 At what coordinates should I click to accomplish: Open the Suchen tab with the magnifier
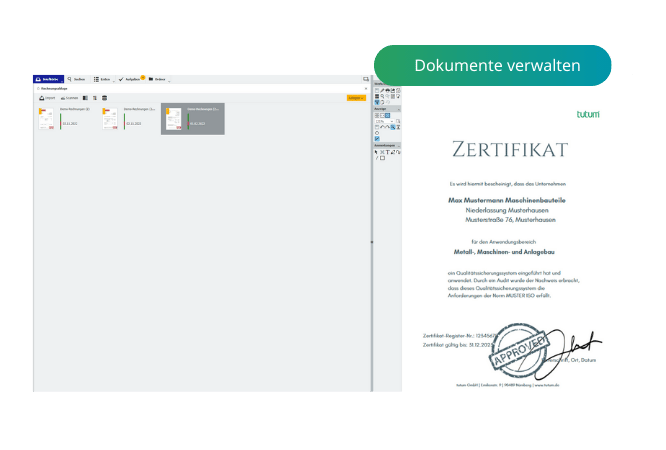[x=76, y=79]
